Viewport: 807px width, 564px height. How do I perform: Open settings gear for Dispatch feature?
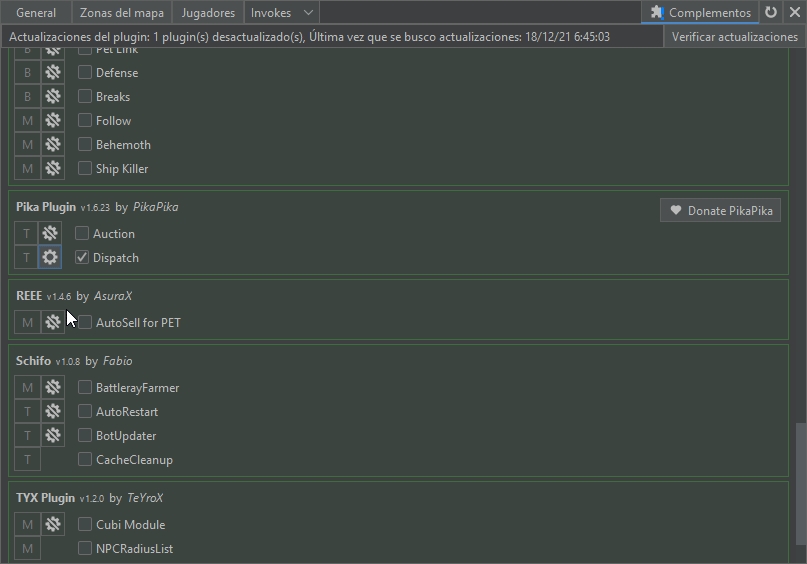point(51,258)
